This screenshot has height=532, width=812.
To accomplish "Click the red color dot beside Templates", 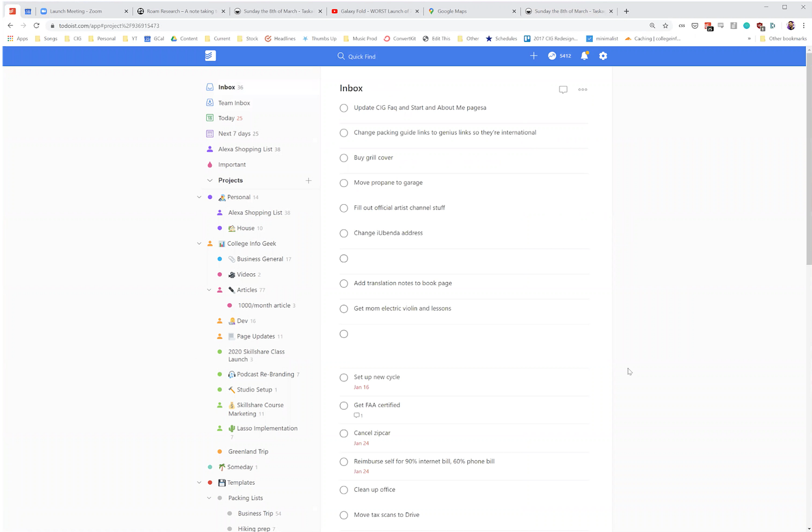I will tap(210, 483).
